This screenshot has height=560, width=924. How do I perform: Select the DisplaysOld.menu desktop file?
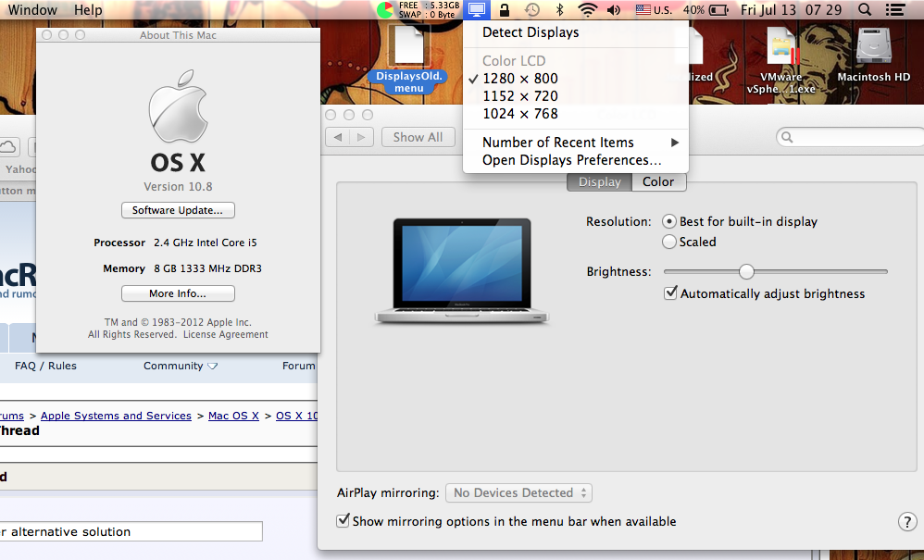tap(409, 61)
